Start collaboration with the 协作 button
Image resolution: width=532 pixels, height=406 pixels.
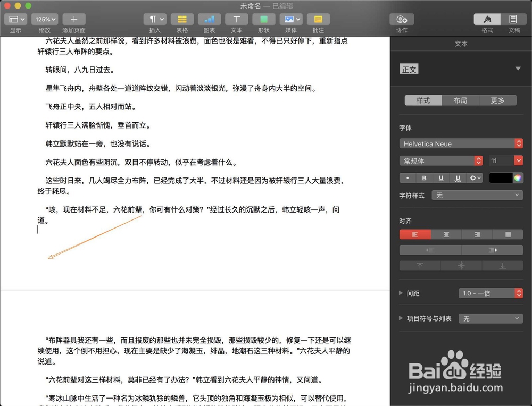pos(401,20)
